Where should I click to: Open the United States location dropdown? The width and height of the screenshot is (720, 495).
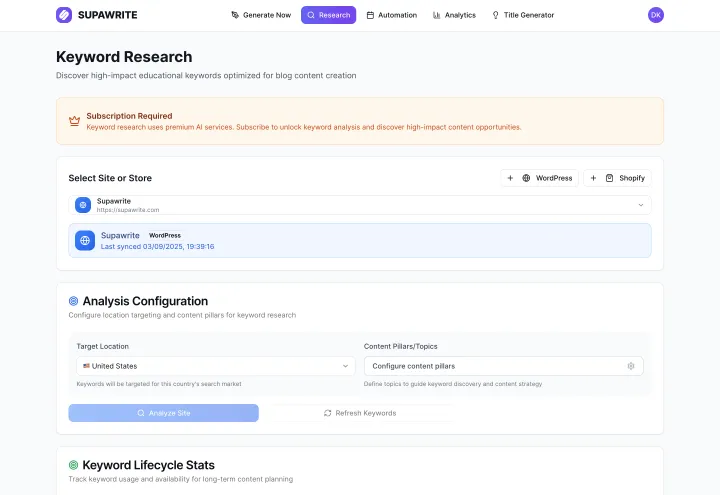pos(216,366)
